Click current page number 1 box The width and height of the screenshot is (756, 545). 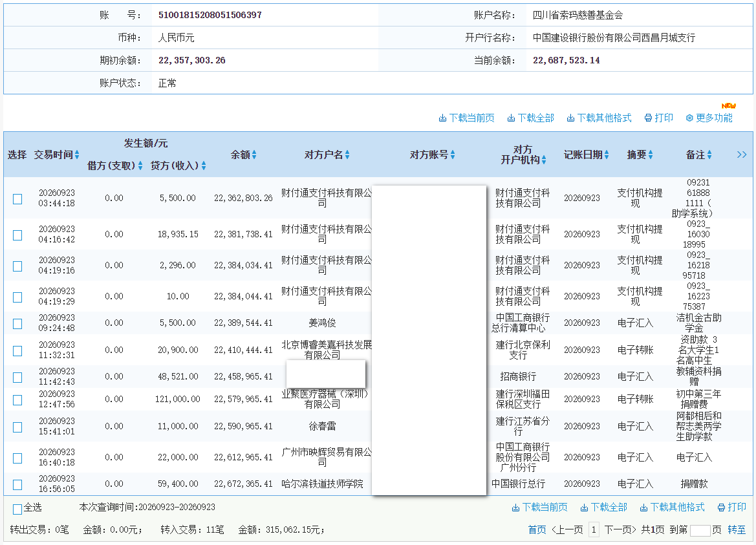(x=594, y=530)
